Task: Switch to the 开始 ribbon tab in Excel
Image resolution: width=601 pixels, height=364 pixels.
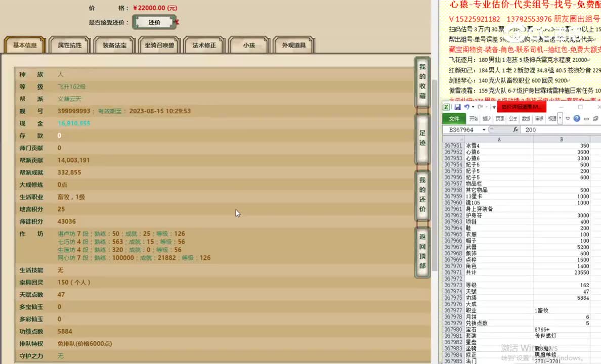Action: [x=474, y=118]
